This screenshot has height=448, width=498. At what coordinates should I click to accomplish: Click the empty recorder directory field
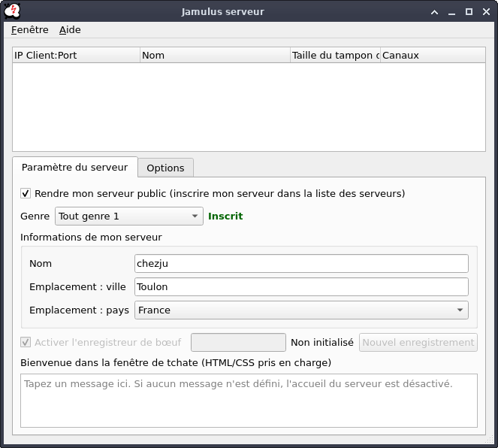[x=238, y=342]
